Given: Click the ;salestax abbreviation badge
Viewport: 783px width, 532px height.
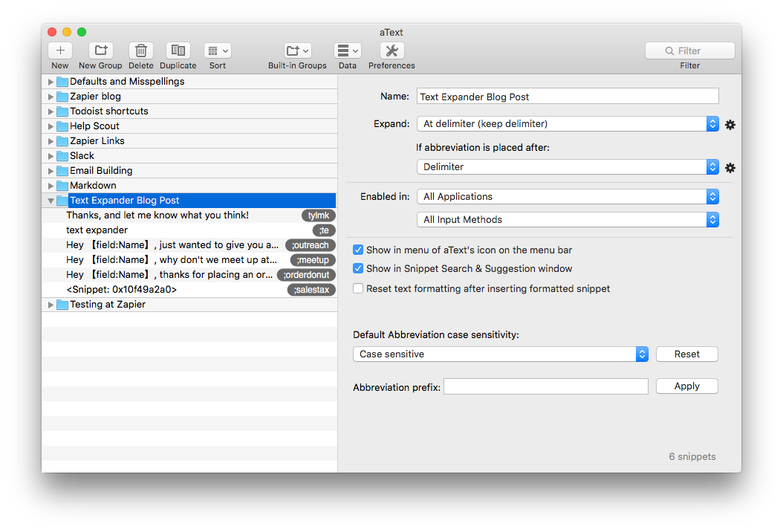Looking at the screenshot, I should 311,290.
